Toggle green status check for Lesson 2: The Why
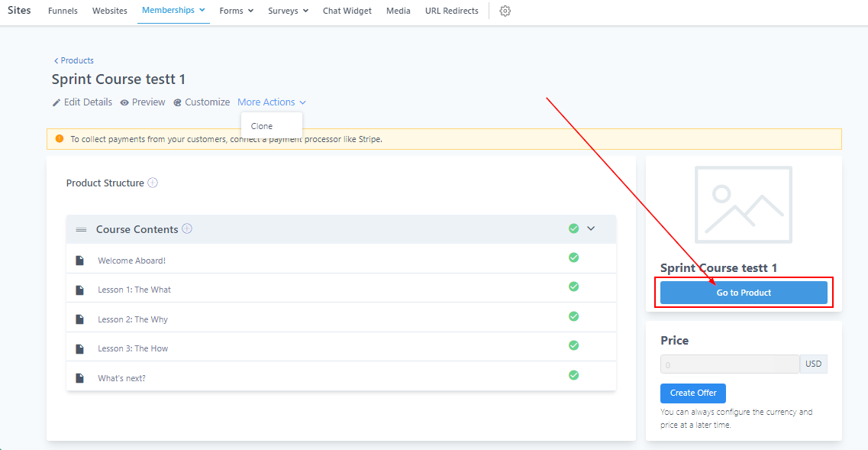The width and height of the screenshot is (868, 450). [x=573, y=316]
